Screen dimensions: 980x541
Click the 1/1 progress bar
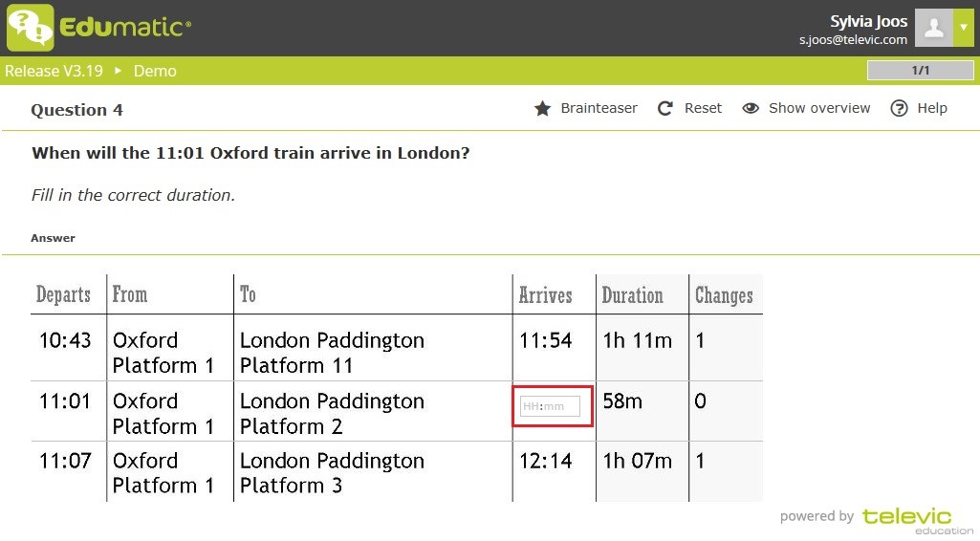pyautogui.click(x=920, y=71)
